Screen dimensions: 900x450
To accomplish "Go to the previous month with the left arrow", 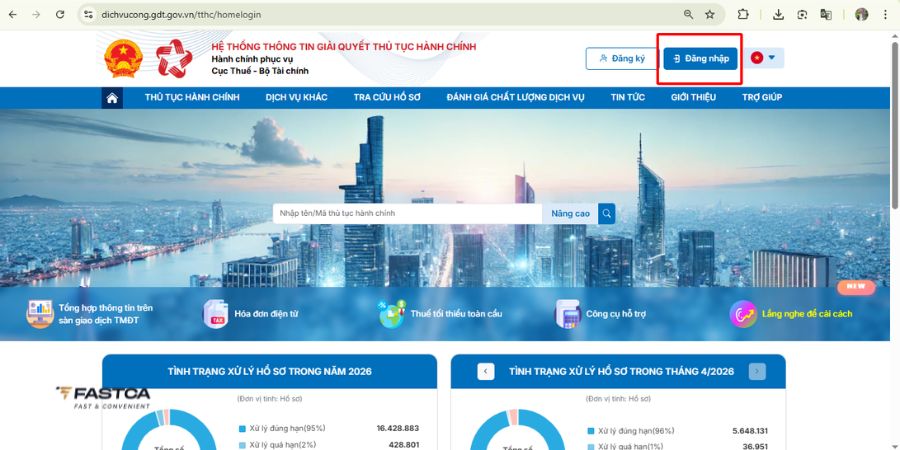I will [x=486, y=371].
